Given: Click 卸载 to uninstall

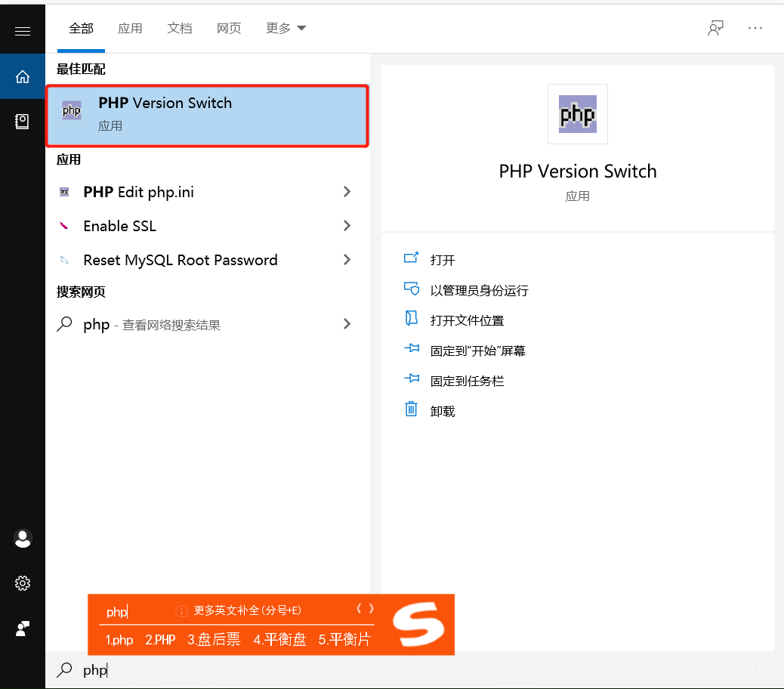Looking at the screenshot, I should [x=443, y=411].
